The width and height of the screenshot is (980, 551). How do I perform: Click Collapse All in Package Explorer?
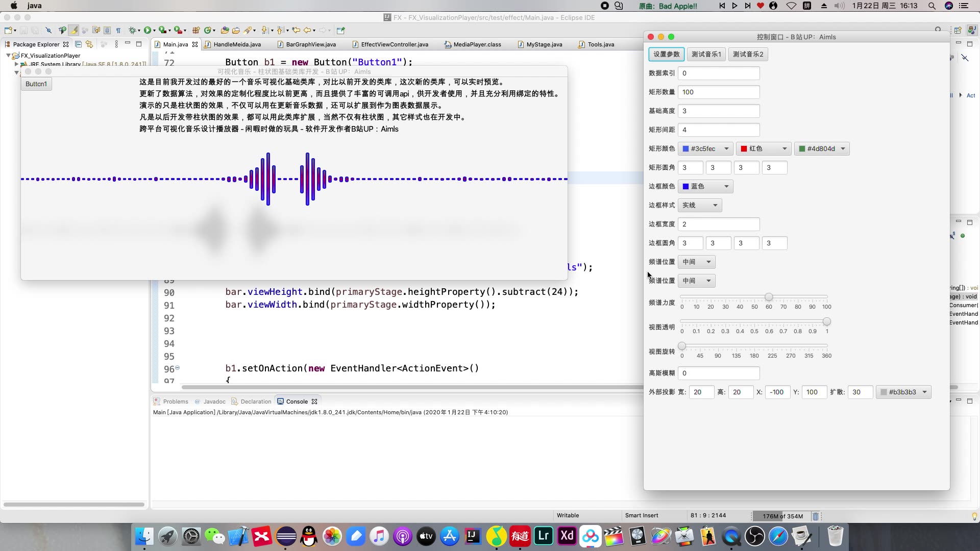tap(78, 44)
